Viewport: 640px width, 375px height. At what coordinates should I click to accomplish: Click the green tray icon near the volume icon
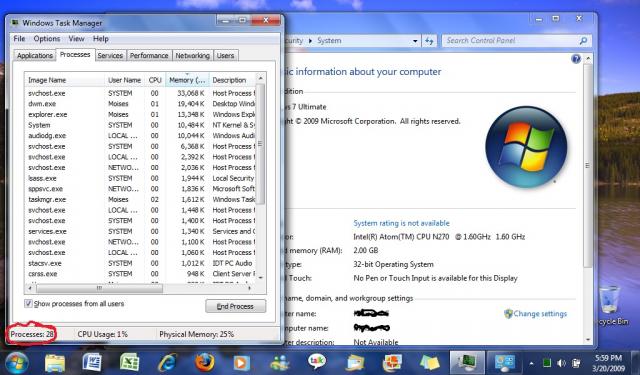pos(547,363)
